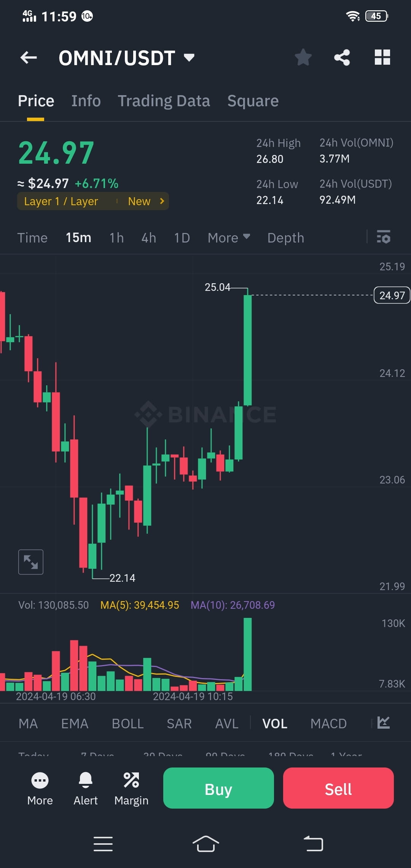Expand chart to fullscreen with arrows icon

point(30,562)
